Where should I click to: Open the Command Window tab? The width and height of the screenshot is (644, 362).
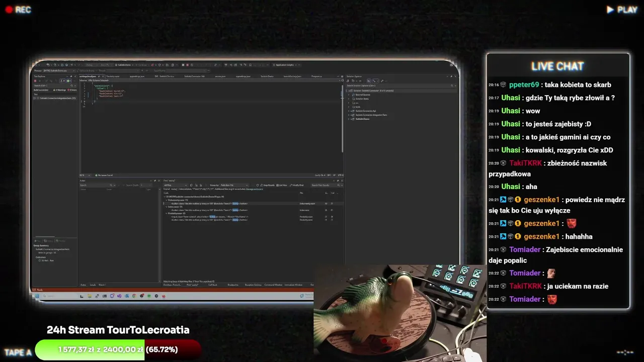274,285
